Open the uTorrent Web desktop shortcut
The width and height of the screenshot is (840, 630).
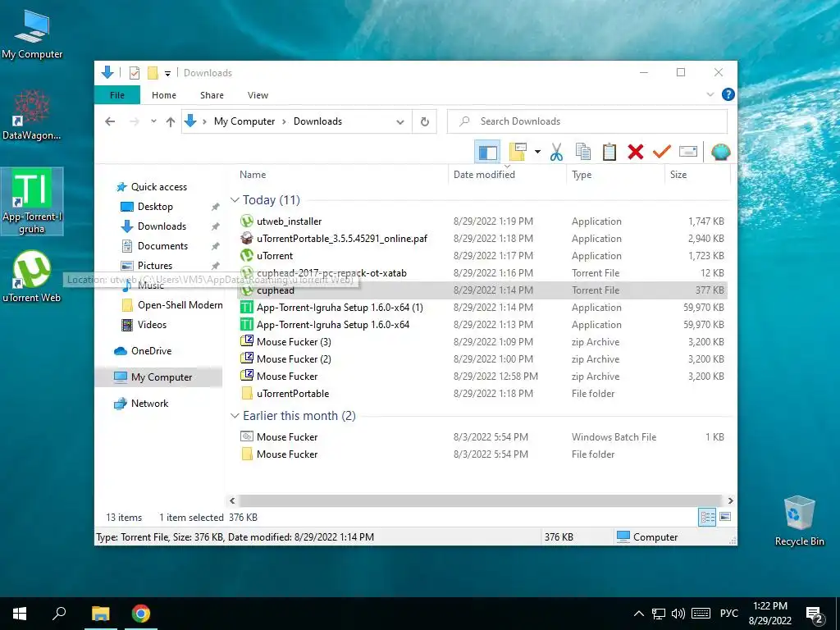click(x=32, y=277)
